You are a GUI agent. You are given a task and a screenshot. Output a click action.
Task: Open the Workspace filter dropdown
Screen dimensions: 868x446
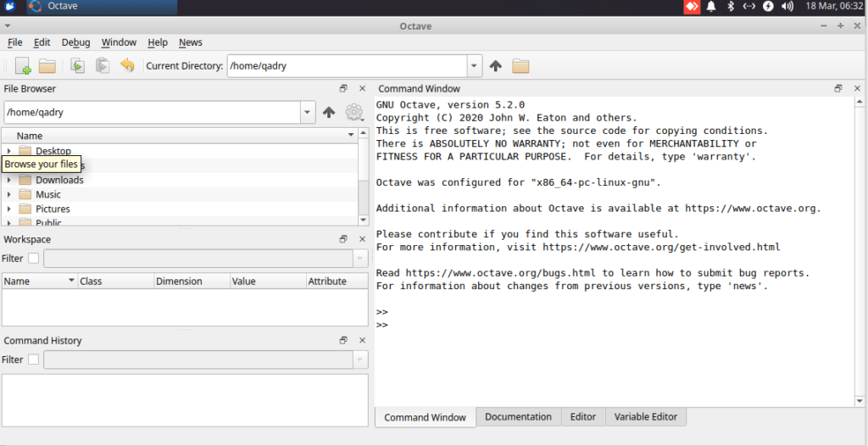(x=360, y=258)
